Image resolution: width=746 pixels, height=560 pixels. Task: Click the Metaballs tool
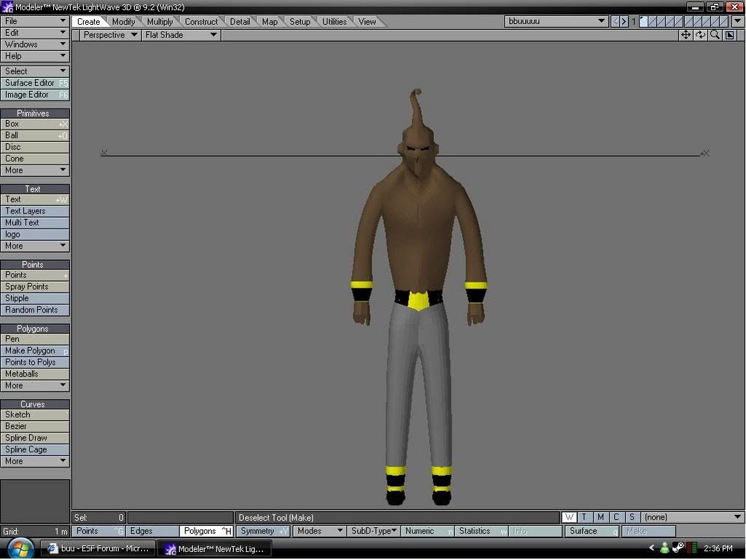35,374
